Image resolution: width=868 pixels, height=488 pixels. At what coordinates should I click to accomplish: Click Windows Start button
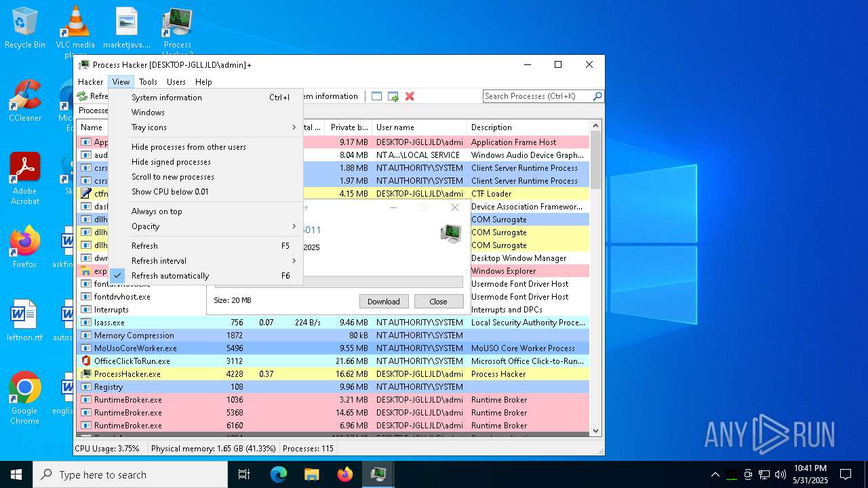point(16,474)
